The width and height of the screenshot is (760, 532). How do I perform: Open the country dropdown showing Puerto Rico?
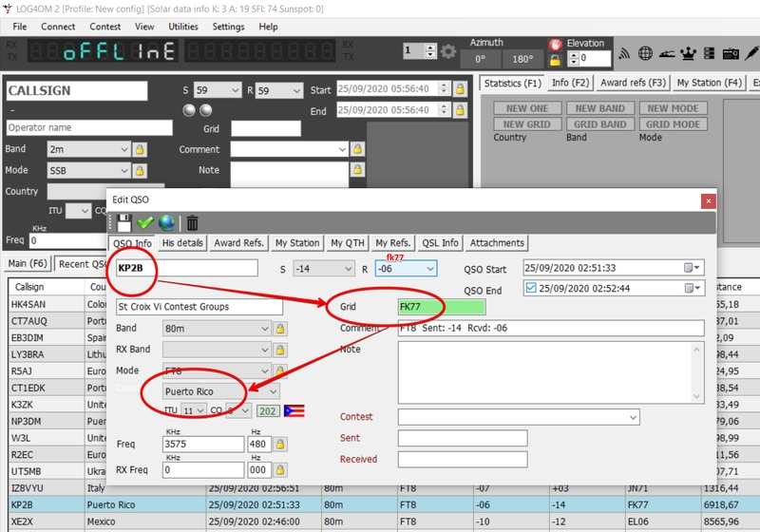coord(274,391)
